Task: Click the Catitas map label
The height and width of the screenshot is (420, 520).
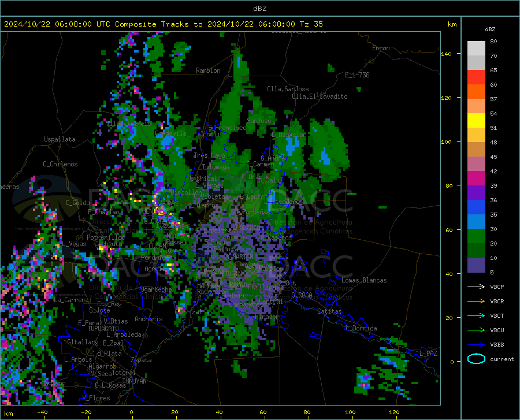Action: [x=329, y=311]
